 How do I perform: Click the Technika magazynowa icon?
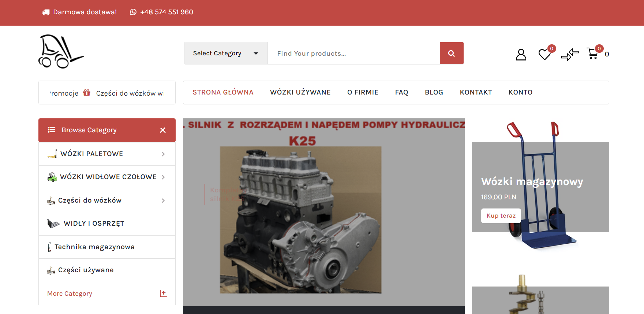click(49, 247)
